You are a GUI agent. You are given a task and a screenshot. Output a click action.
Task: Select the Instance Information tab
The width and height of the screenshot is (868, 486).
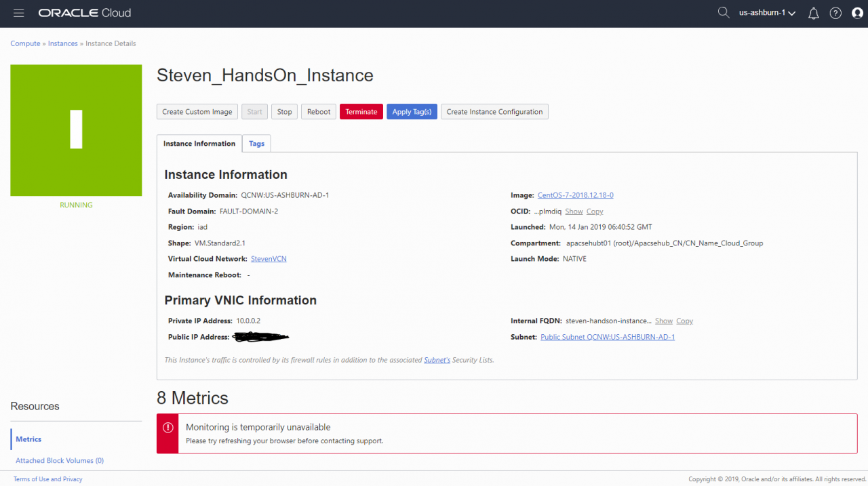(x=199, y=144)
